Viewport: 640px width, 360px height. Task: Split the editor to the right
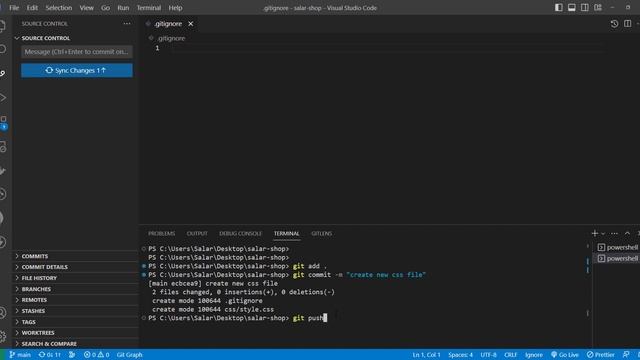click(627, 24)
